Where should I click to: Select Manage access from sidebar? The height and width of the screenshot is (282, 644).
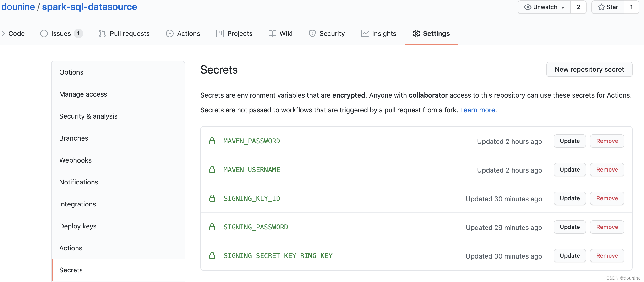(83, 94)
